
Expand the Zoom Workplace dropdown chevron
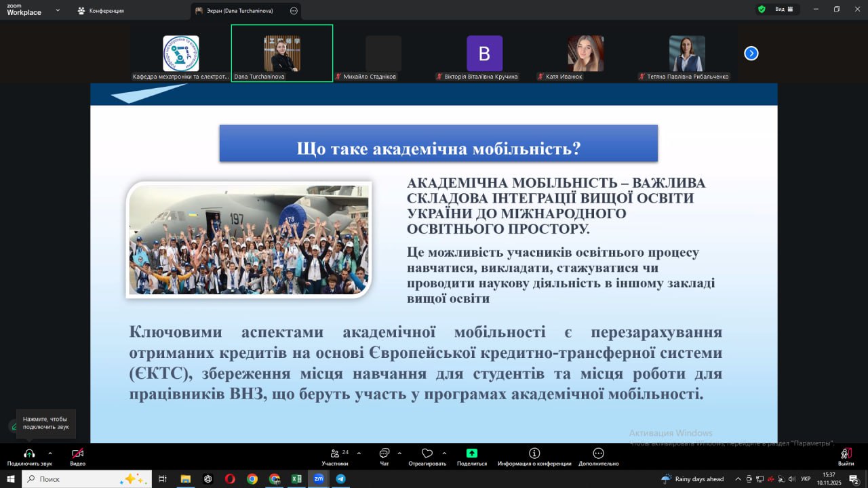[x=58, y=10]
